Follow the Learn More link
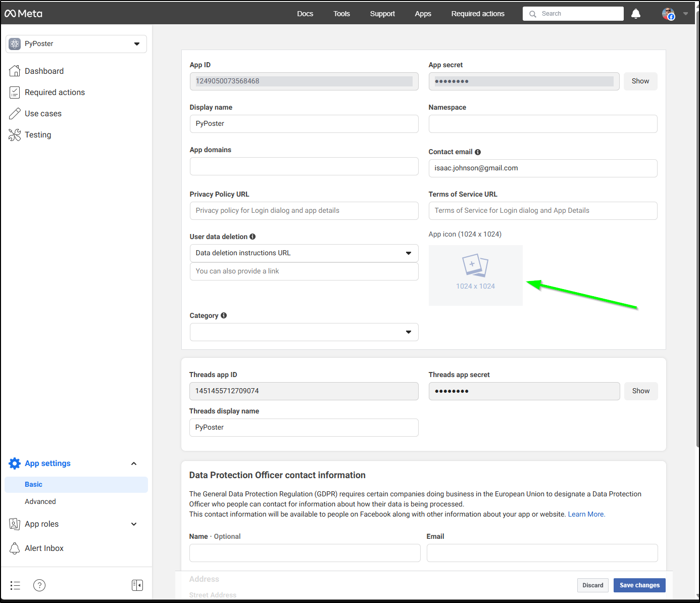 coord(586,514)
